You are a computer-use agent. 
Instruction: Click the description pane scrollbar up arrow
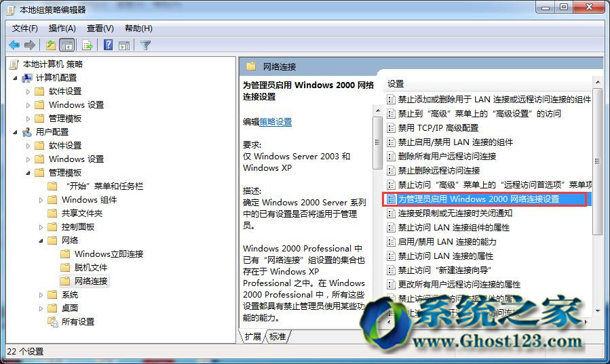coord(377,110)
